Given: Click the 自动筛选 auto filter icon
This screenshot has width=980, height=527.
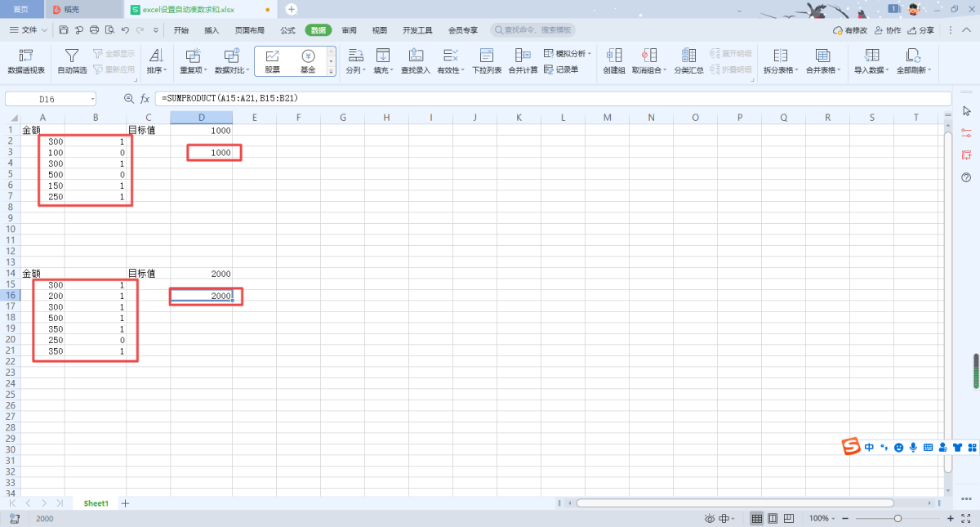Looking at the screenshot, I should [72, 60].
